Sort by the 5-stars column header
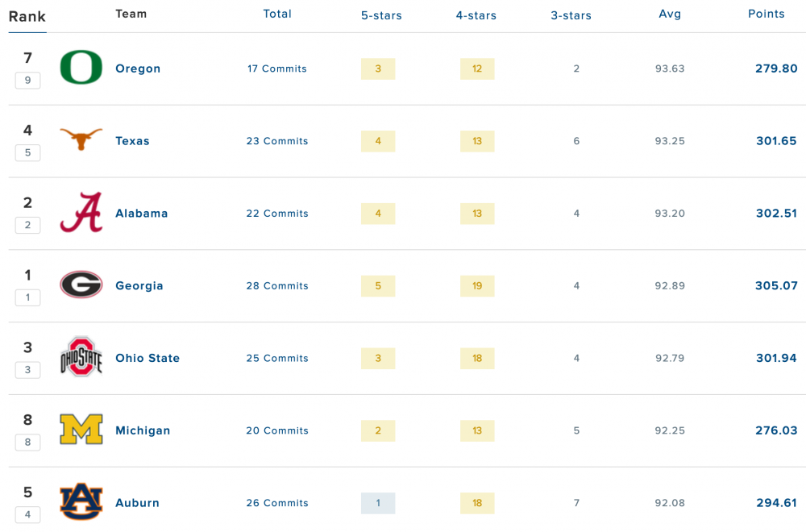 381,15
